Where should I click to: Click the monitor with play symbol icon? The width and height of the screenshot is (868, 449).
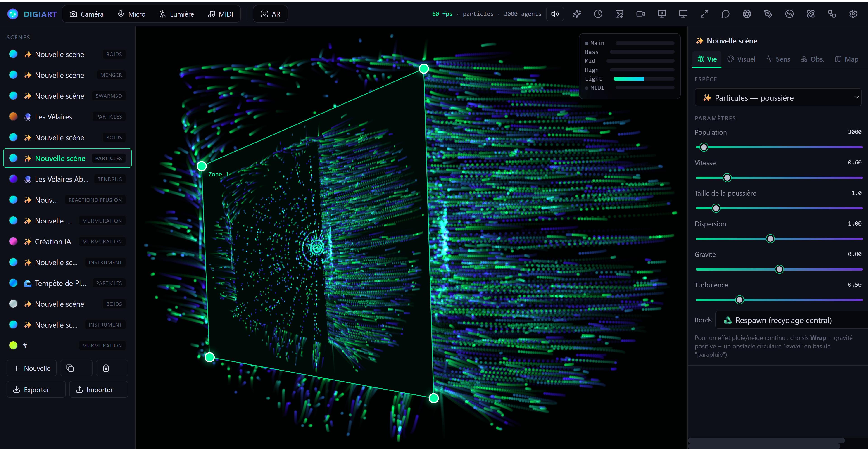(661, 14)
